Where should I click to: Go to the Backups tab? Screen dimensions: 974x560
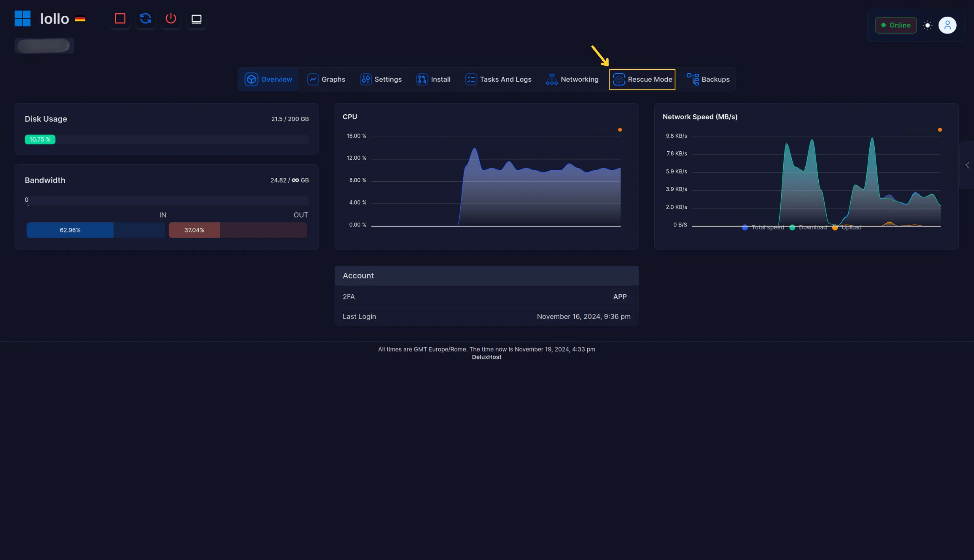(708, 79)
